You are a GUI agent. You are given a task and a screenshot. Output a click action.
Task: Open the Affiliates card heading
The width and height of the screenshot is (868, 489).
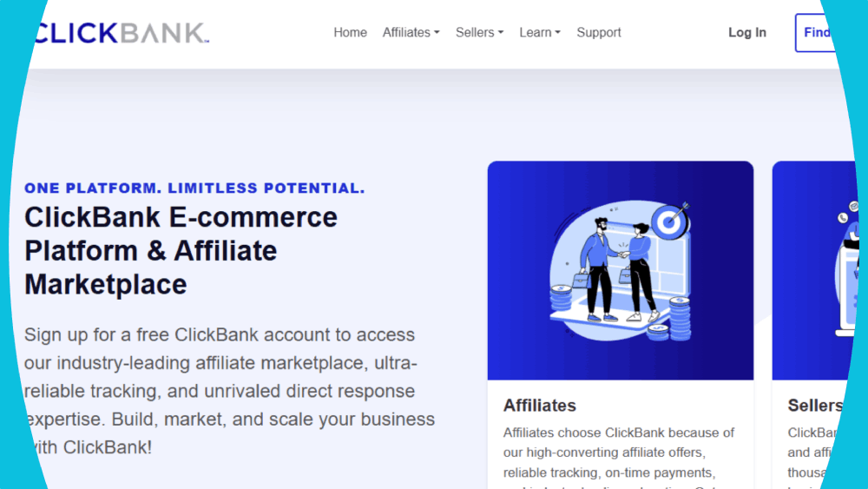[540, 406]
